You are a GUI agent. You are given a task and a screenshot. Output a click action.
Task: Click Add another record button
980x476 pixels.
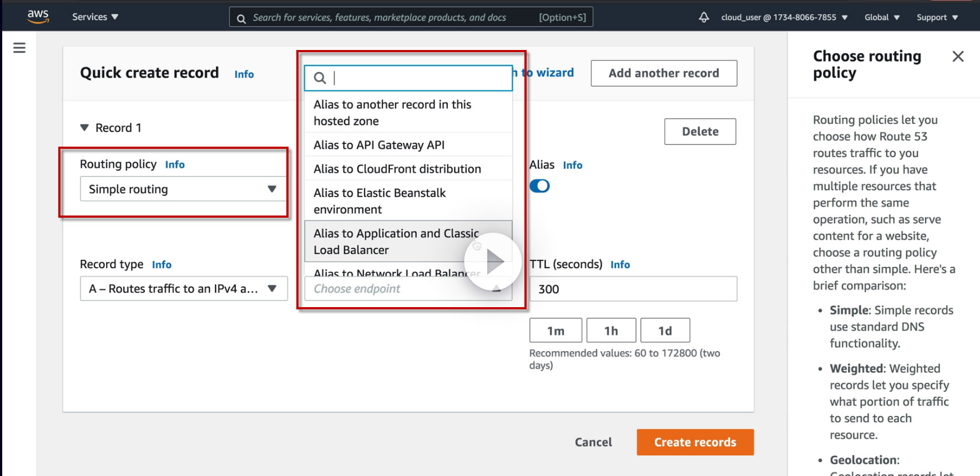pyautogui.click(x=664, y=73)
